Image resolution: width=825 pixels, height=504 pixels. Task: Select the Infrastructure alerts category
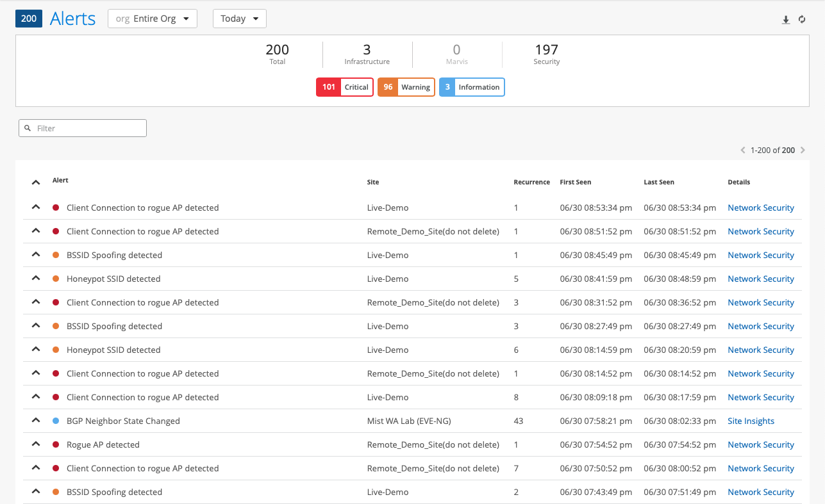coord(367,54)
